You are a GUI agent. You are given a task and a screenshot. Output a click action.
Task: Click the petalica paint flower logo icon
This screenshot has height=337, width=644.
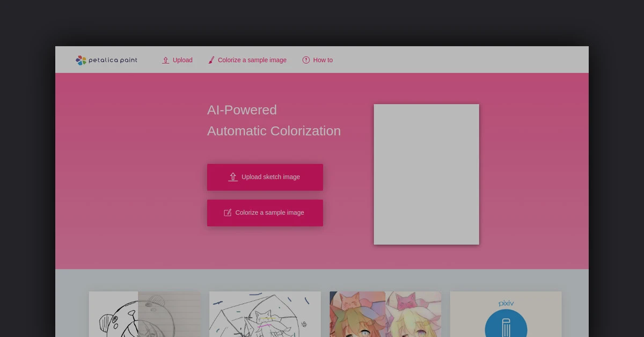(81, 60)
